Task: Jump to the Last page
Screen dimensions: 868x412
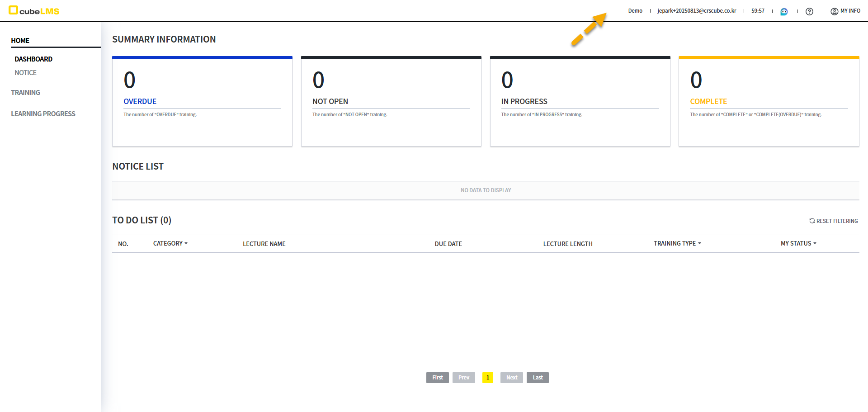Action: click(x=538, y=378)
